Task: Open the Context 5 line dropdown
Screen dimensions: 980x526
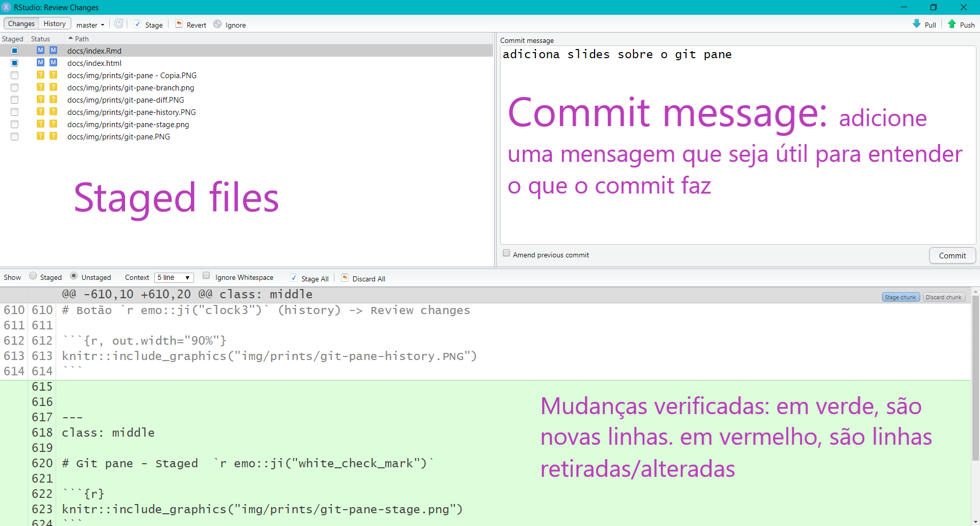Action: [174, 277]
